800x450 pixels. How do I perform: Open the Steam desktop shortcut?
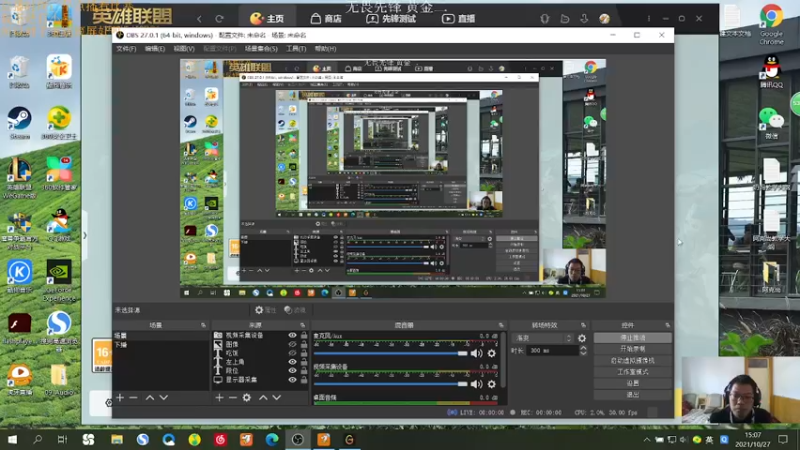click(x=19, y=122)
